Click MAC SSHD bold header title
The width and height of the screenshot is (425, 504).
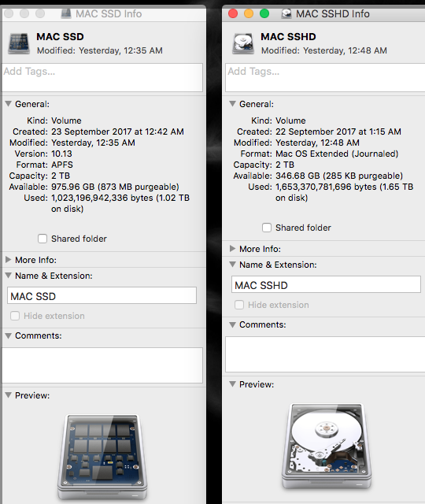288,37
